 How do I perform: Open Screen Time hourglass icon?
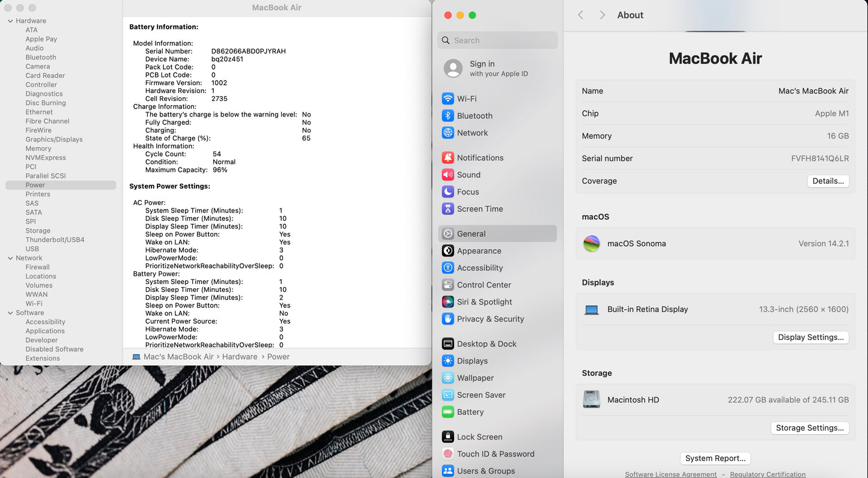point(448,209)
